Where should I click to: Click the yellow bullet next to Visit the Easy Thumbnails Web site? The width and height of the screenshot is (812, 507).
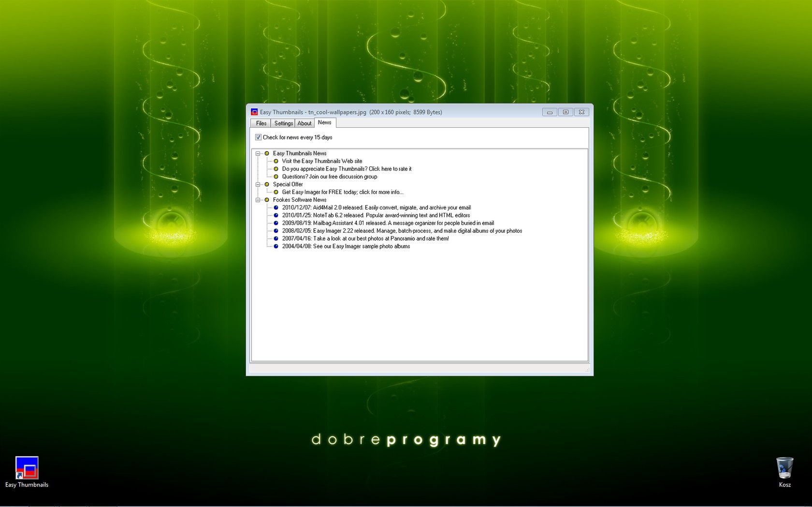tap(276, 161)
